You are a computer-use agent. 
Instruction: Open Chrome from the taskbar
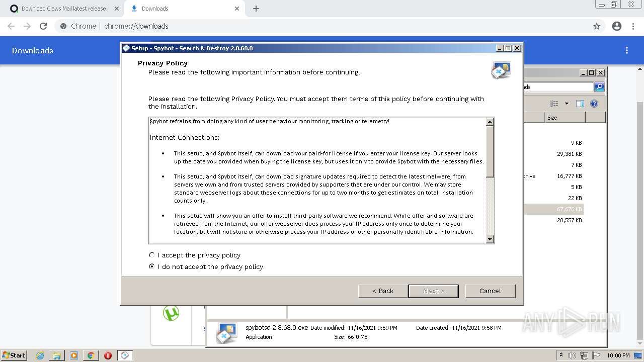[91, 355]
